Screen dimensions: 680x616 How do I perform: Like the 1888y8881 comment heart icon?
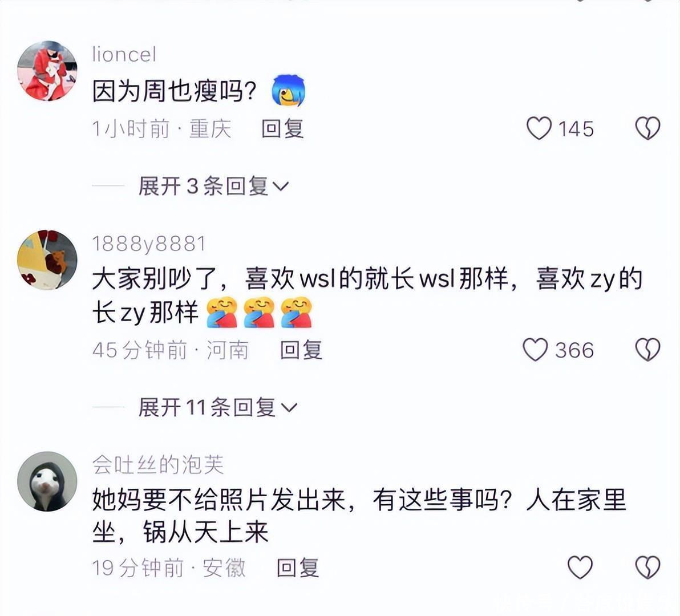[x=535, y=350]
